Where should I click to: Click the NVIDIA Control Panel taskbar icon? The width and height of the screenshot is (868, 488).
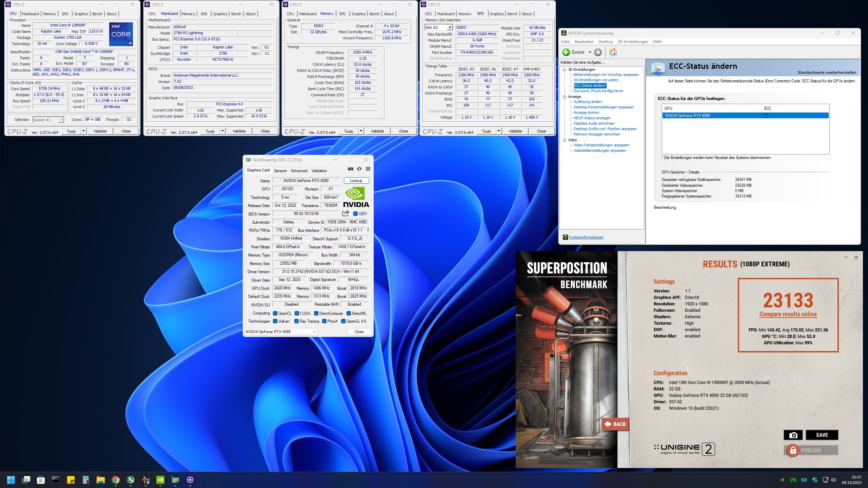tap(160, 480)
